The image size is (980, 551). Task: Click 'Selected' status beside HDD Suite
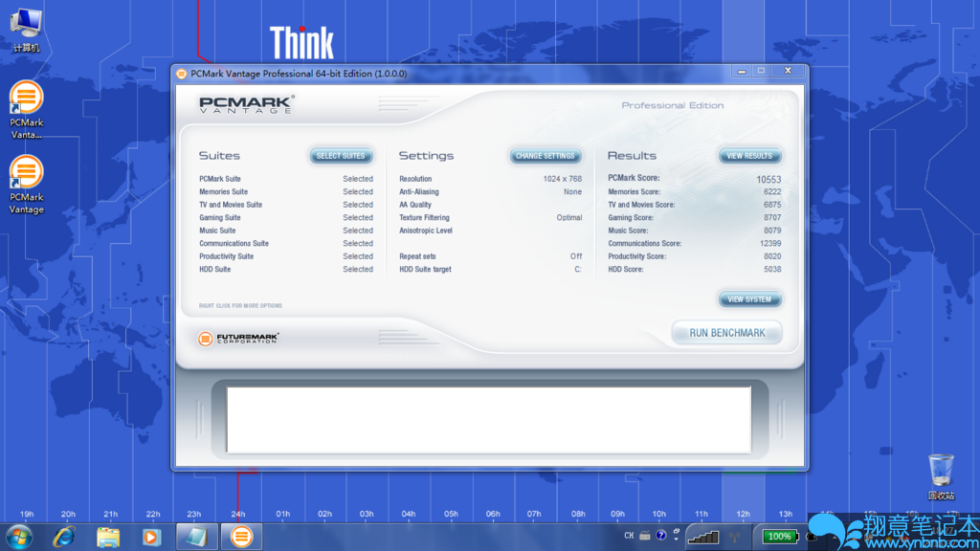coord(358,269)
